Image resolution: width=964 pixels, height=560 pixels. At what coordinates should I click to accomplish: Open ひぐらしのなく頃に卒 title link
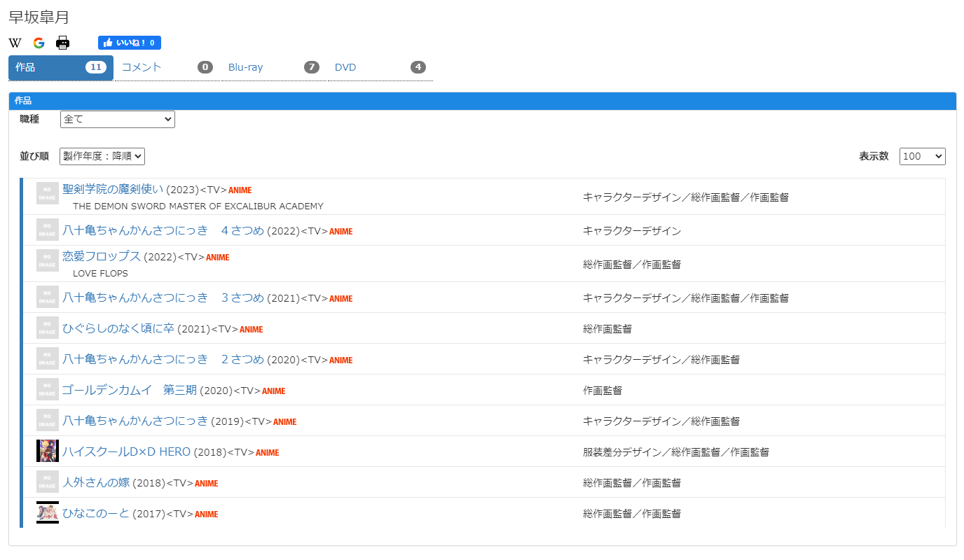point(118,328)
